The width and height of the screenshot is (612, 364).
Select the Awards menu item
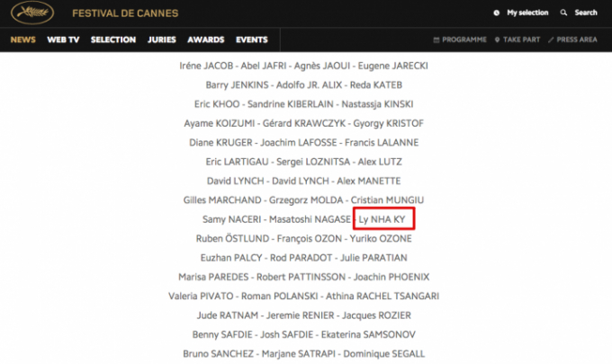point(206,40)
